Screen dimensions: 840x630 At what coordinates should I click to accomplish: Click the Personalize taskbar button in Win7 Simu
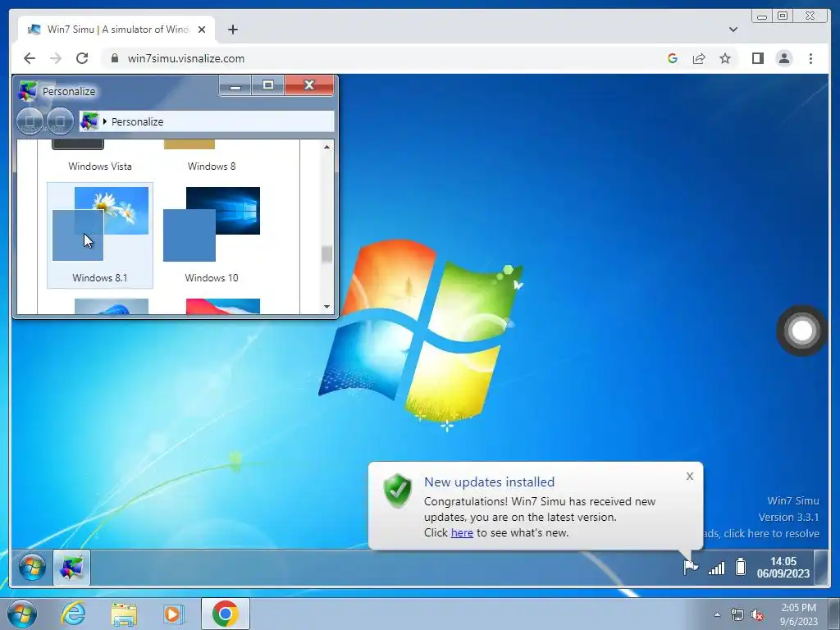click(x=72, y=568)
